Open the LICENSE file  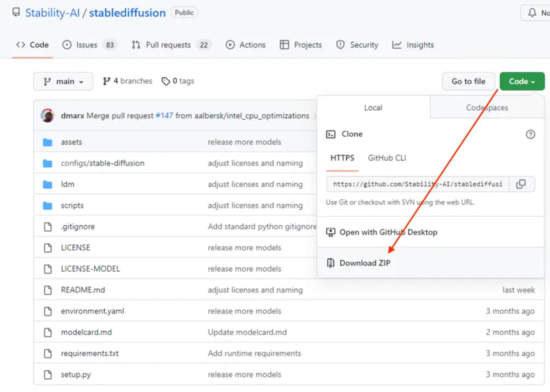(x=76, y=248)
